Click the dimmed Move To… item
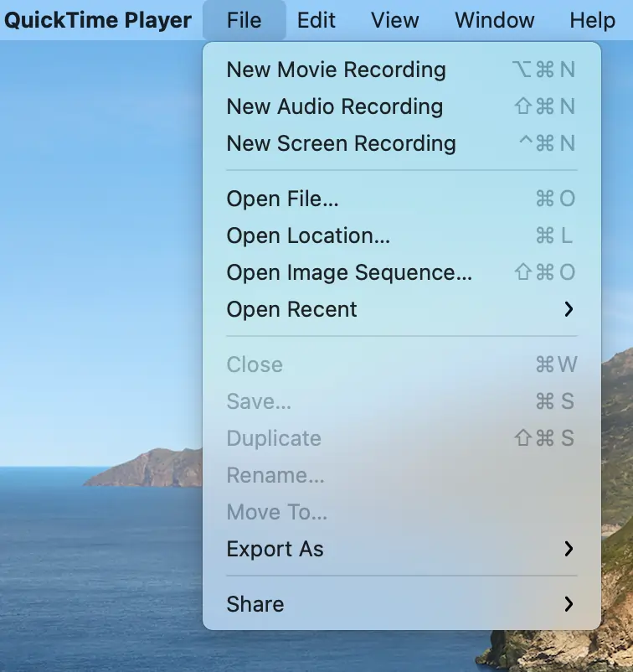Image resolution: width=633 pixels, height=672 pixels. pyautogui.click(x=402, y=512)
